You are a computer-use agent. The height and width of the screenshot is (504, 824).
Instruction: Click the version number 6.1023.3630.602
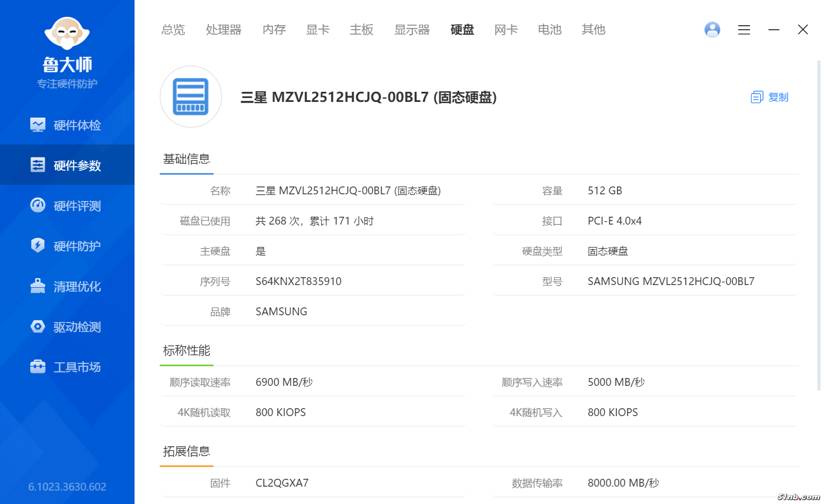pyautogui.click(x=67, y=487)
